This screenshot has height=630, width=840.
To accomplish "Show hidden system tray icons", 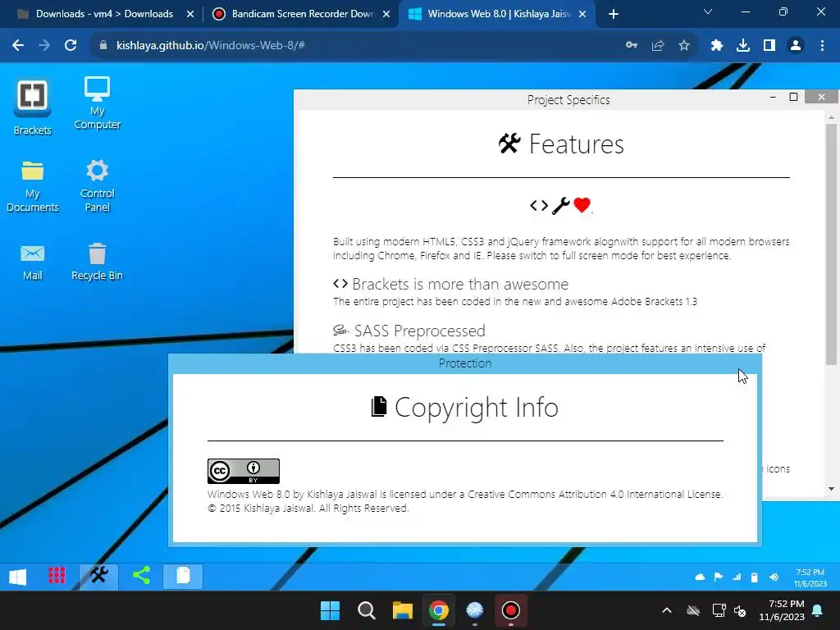I will (x=666, y=610).
